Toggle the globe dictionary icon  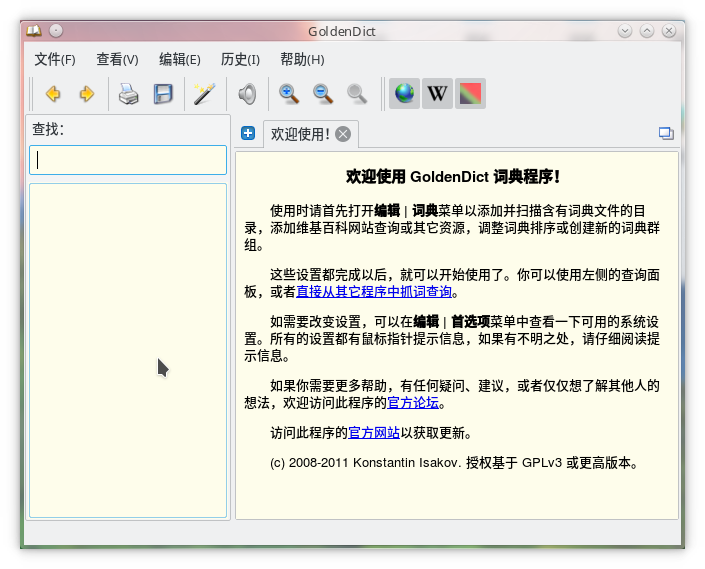pyautogui.click(x=404, y=93)
